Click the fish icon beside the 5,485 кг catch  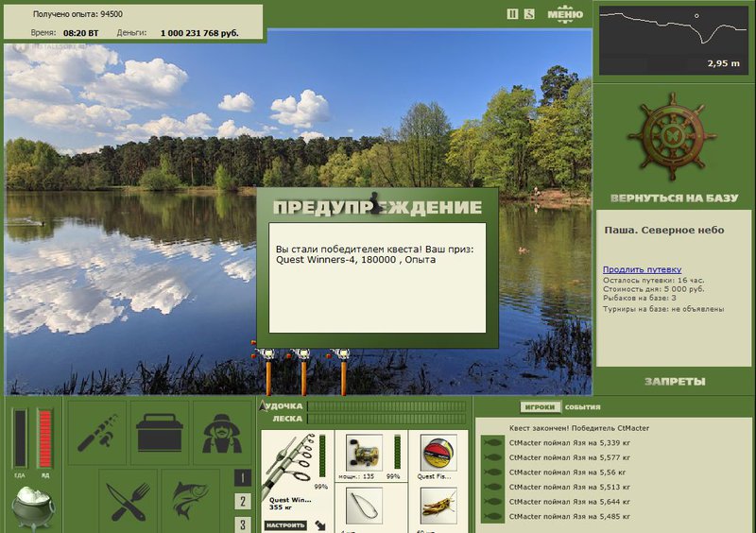pyautogui.click(x=492, y=516)
